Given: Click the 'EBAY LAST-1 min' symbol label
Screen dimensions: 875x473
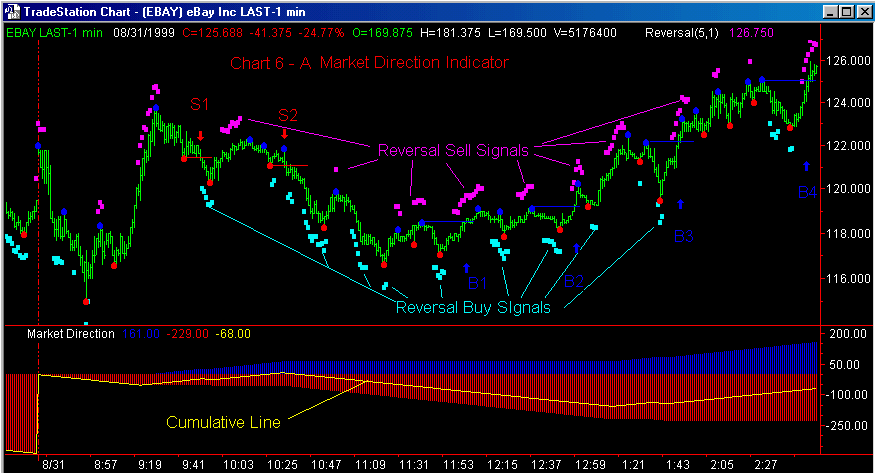Looking at the screenshot, I should pos(54,33).
